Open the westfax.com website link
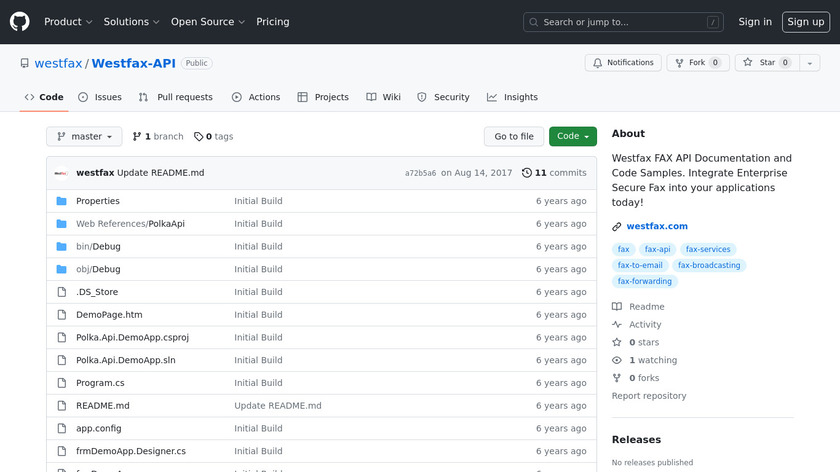Screen dimensions: 840x472 click(x=657, y=226)
